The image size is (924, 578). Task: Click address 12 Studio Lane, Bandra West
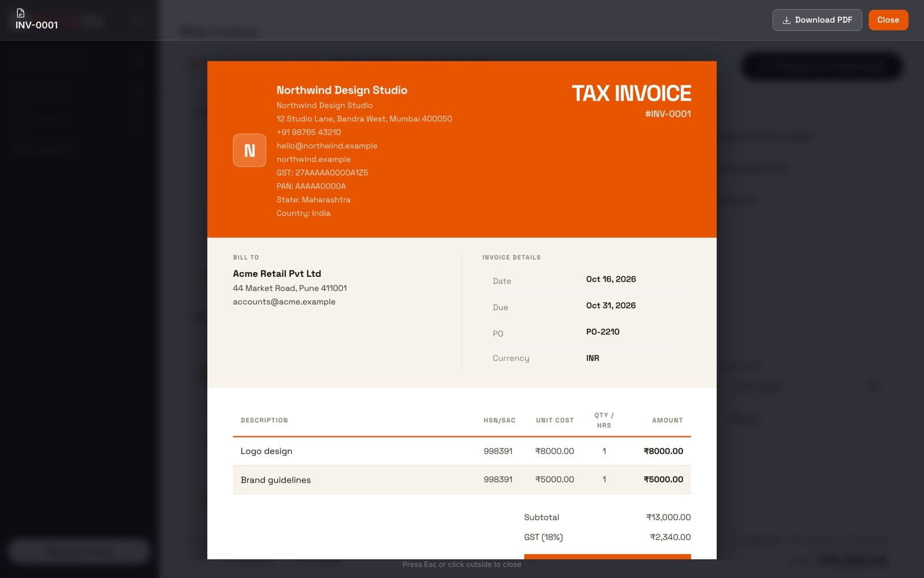point(364,118)
